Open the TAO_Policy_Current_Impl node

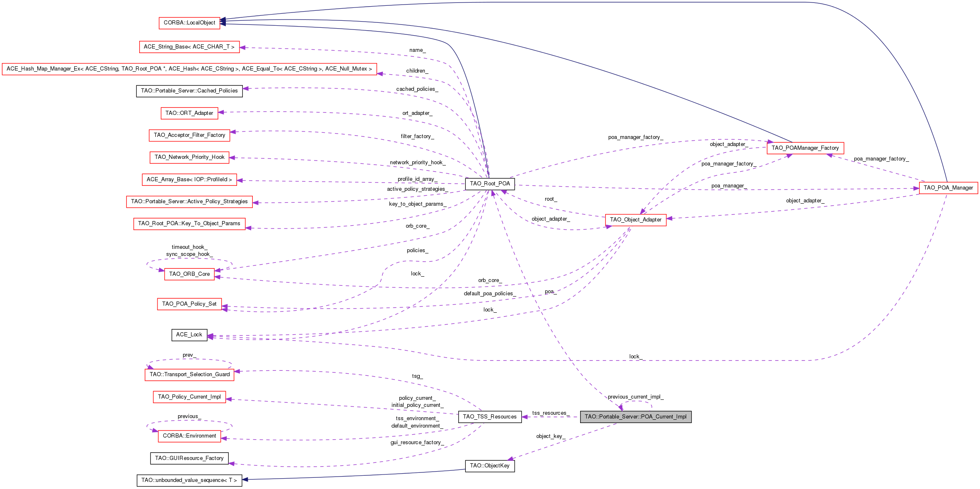tap(189, 397)
